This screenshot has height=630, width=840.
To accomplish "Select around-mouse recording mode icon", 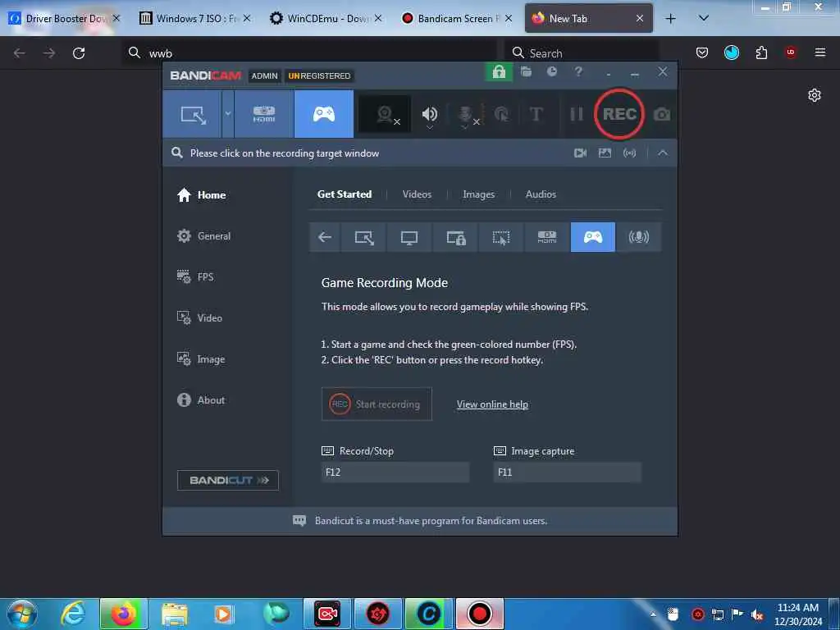I will (501, 237).
